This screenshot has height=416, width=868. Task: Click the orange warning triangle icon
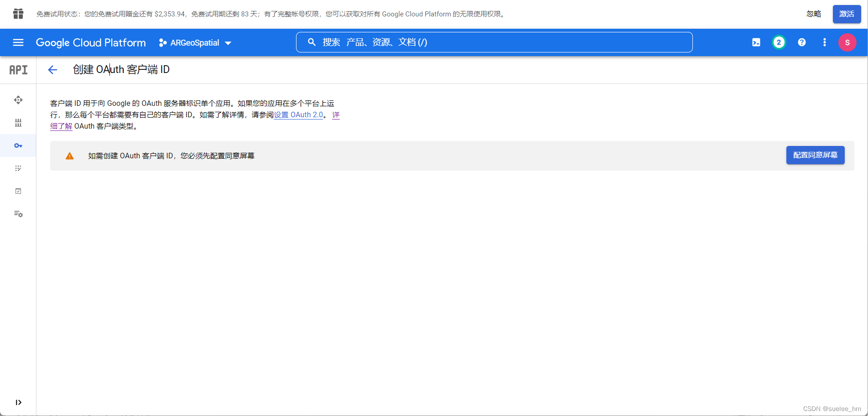pos(70,156)
